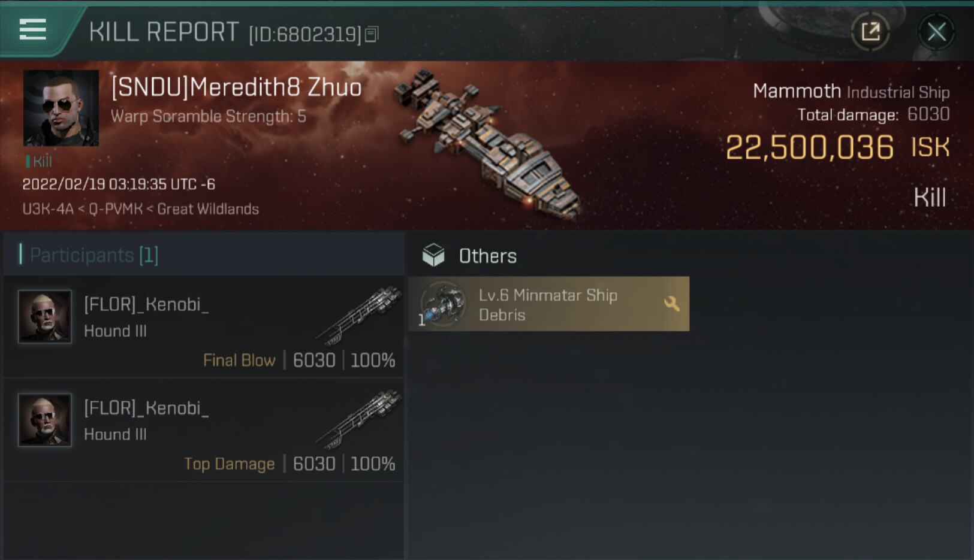This screenshot has width=974, height=560.
Task: Click the Final Blow Hound III ship icon
Action: click(x=360, y=315)
